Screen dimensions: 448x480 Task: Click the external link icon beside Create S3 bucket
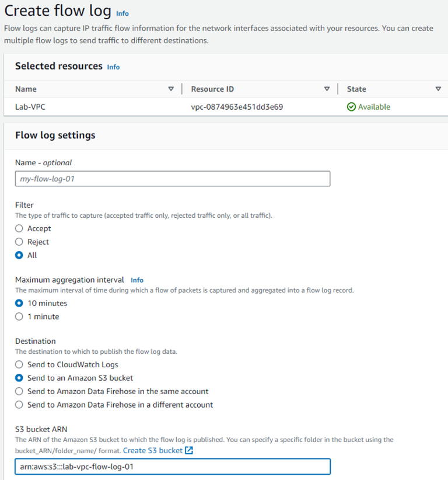(x=189, y=451)
